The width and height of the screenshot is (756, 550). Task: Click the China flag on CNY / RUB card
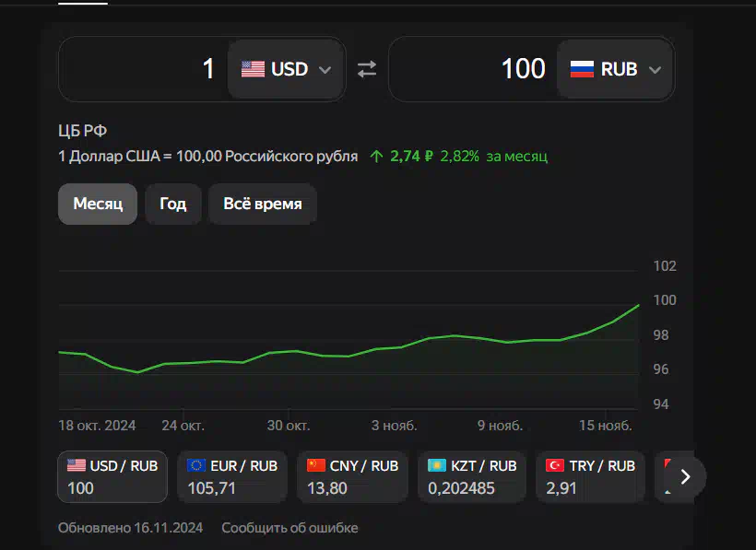pyautogui.click(x=316, y=465)
